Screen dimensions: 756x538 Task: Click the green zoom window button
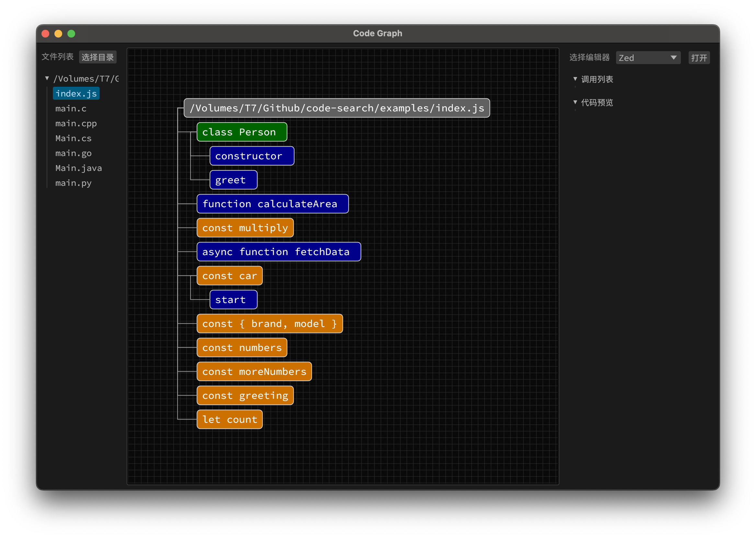(x=71, y=34)
